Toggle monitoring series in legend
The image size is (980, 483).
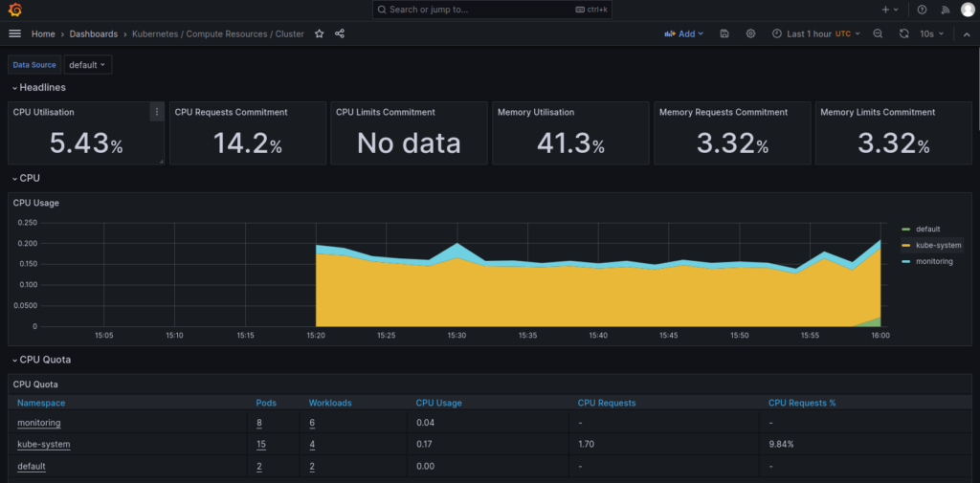click(933, 261)
